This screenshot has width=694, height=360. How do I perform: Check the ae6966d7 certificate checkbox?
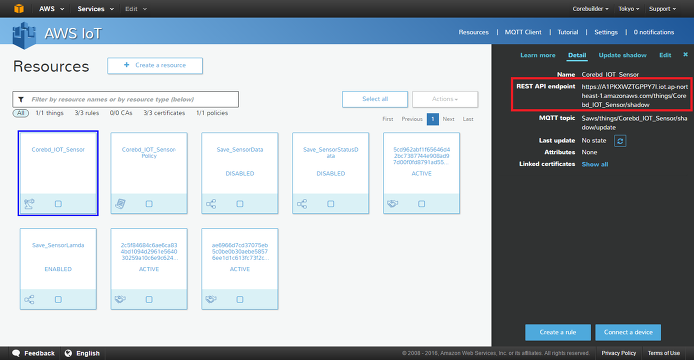pos(240,299)
